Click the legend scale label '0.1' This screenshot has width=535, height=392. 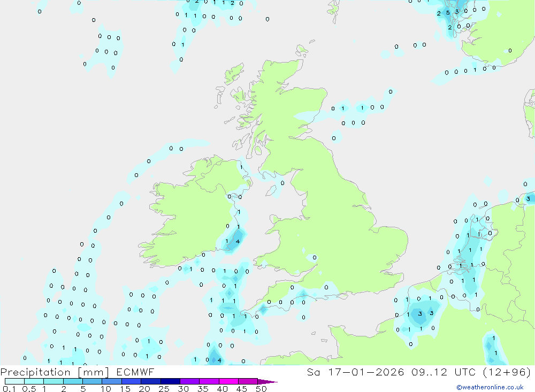point(9,389)
